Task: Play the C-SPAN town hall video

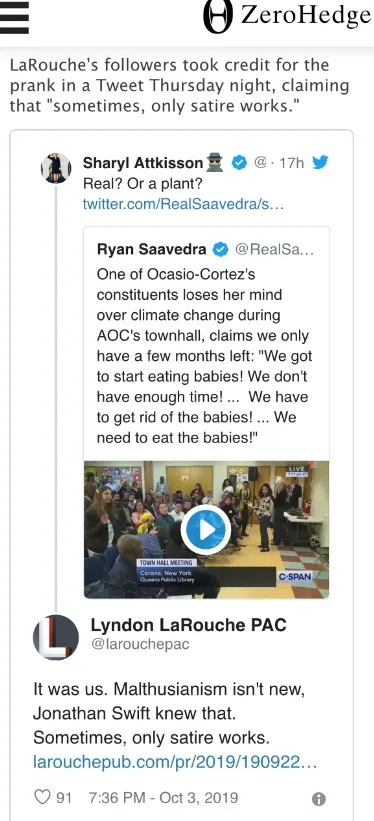Action: coord(206,529)
